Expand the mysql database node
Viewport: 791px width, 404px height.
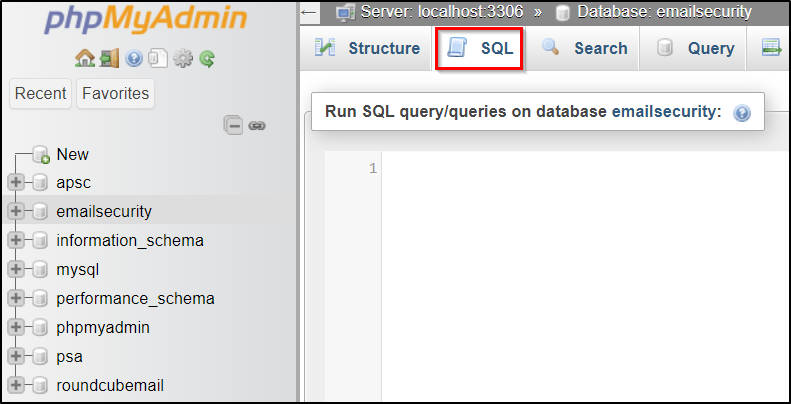click(x=16, y=269)
